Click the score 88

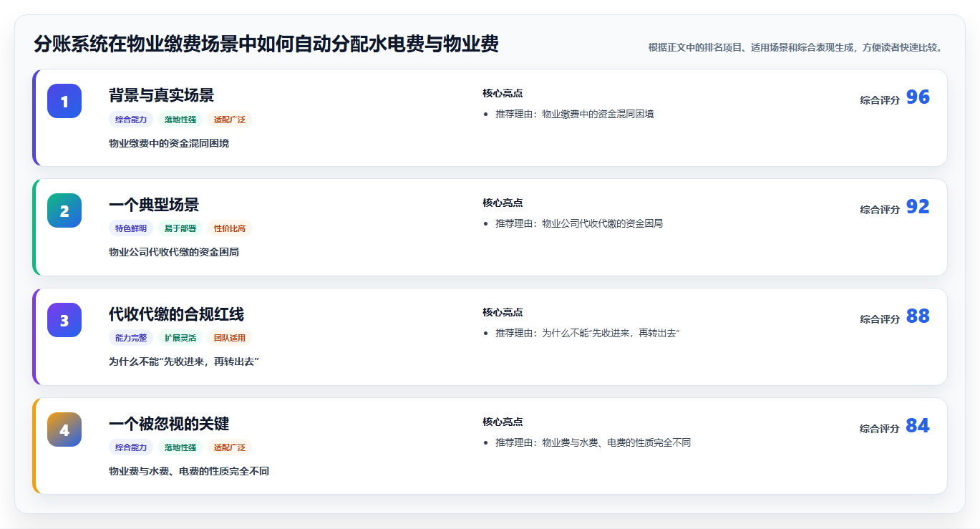pyautogui.click(x=918, y=316)
